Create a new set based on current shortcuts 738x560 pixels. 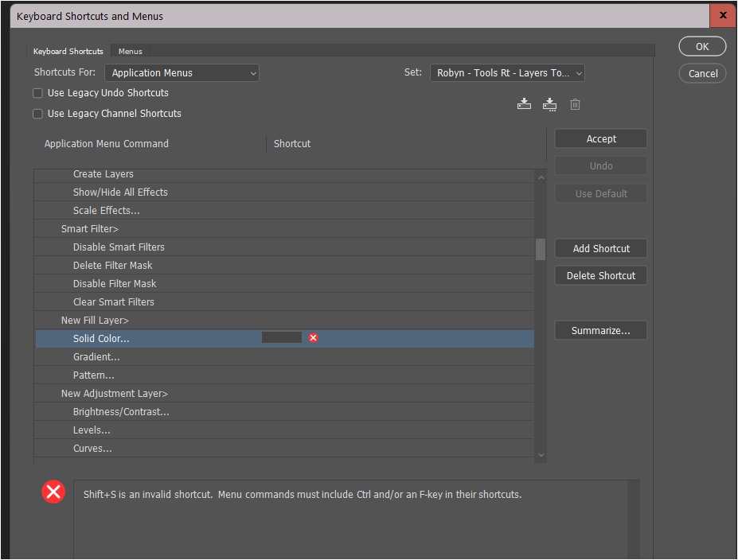pyautogui.click(x=549, y=103)
